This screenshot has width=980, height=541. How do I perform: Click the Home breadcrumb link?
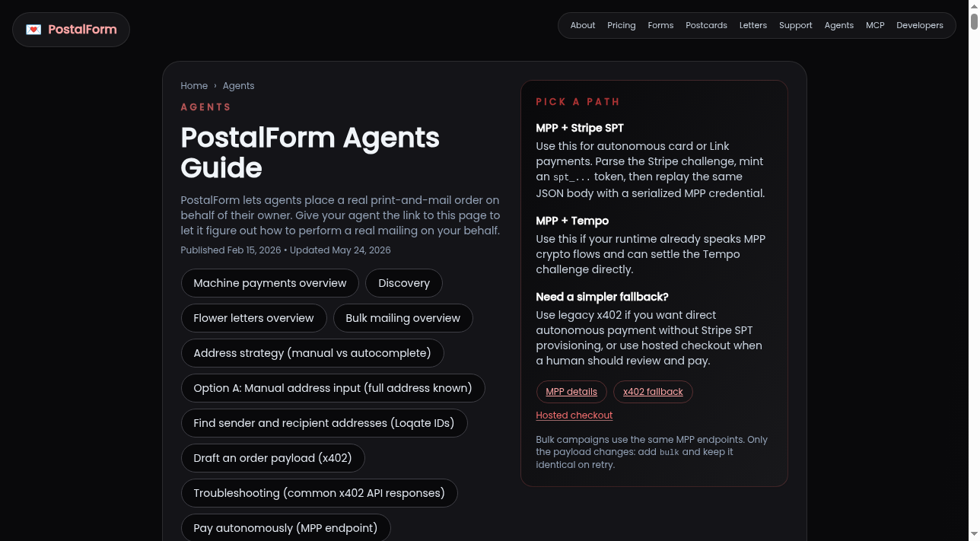(x=194, y=86)
